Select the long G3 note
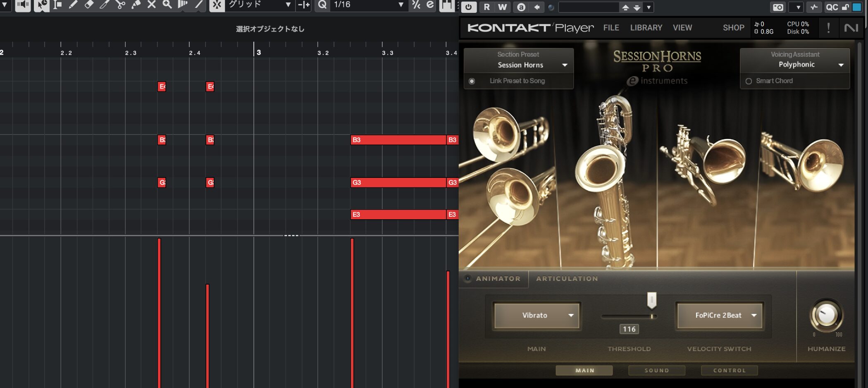This screenshot has height=388, width=868. pyautogui.click(x=398, y=182)
